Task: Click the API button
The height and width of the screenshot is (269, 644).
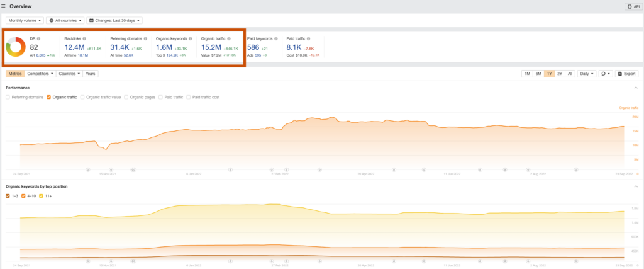Action: point(631,6)
